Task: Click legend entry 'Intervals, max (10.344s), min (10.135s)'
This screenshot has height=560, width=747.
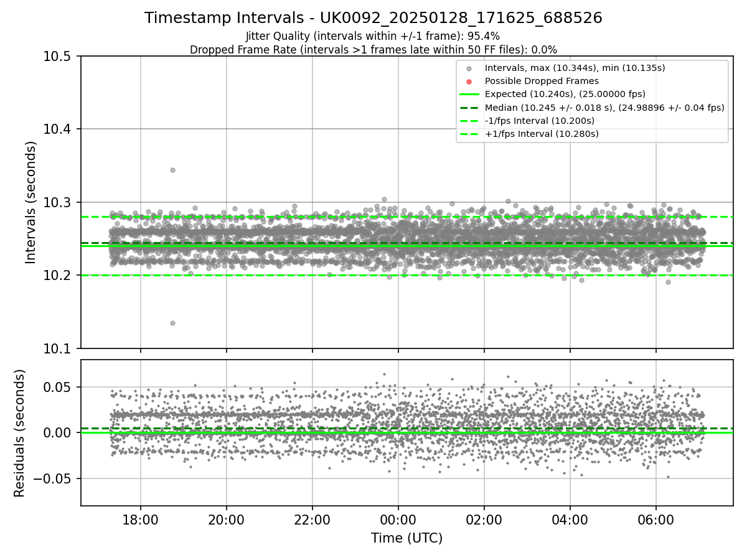Action: click(575, 68)
